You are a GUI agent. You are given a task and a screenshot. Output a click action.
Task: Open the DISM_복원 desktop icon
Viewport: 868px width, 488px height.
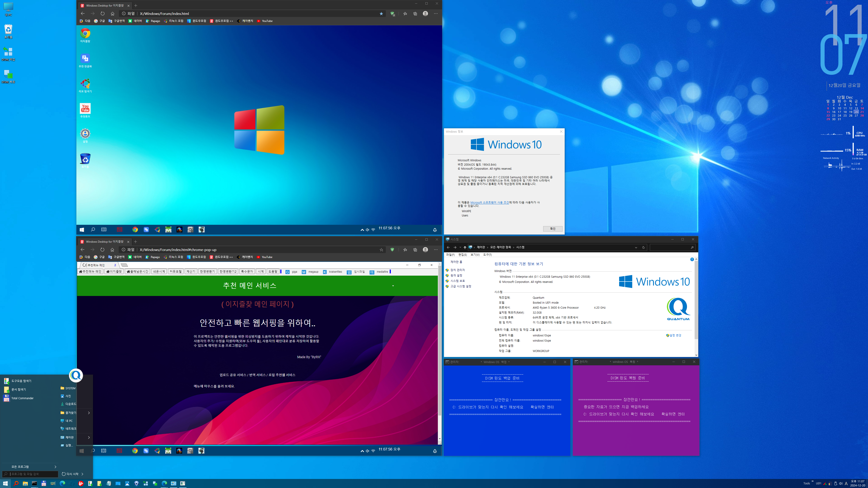click(8, 76)
